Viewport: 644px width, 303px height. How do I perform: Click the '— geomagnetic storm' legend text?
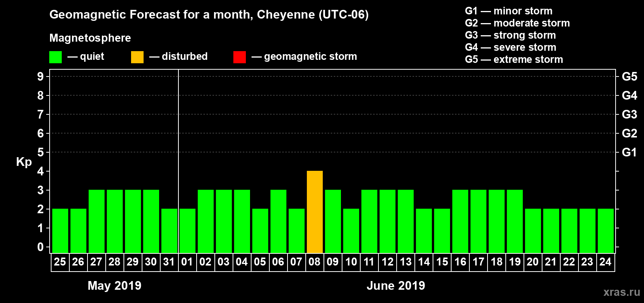click(304, 57)
